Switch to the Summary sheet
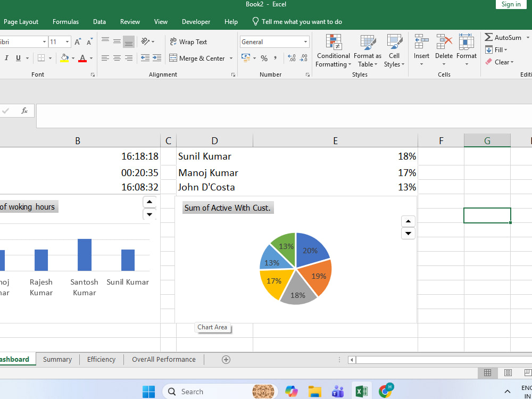This screenshot has height=399, width=532. [x=57, y=360]
